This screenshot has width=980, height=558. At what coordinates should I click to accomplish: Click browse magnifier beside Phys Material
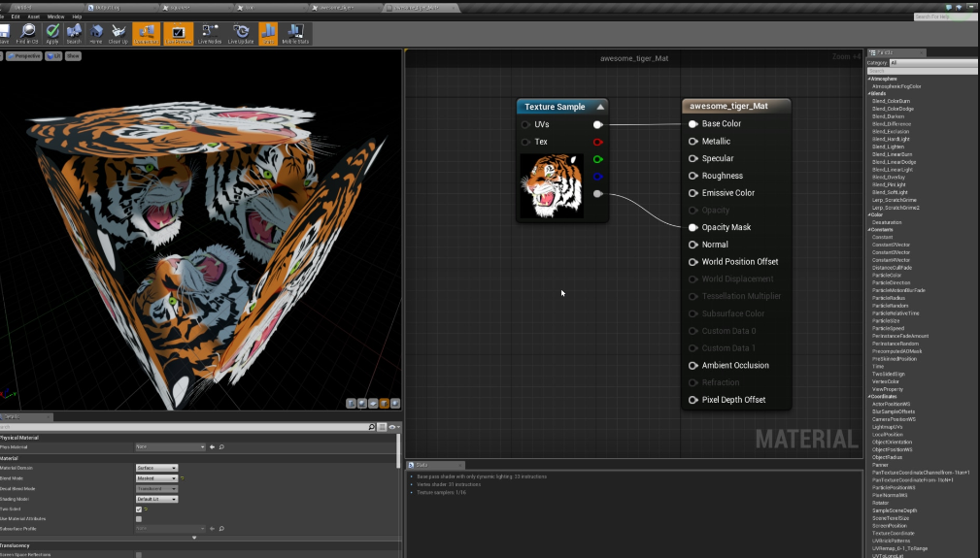[221, 447]
